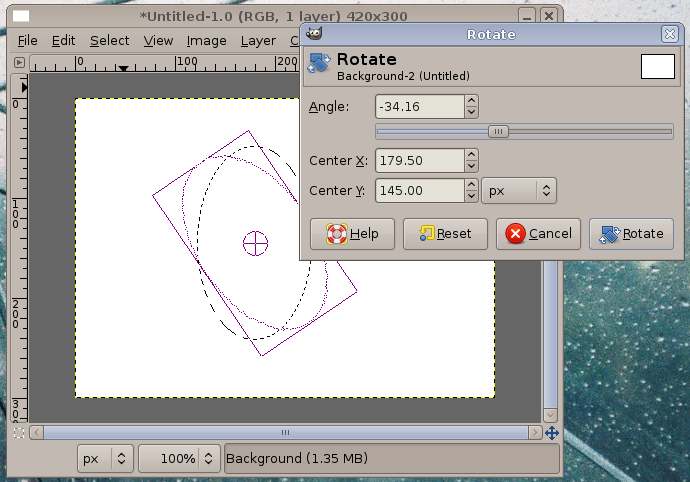Image resolution: width=690 pixels, height=482 pixels.
Task: Open the Image menu
Action: point(206,40)
